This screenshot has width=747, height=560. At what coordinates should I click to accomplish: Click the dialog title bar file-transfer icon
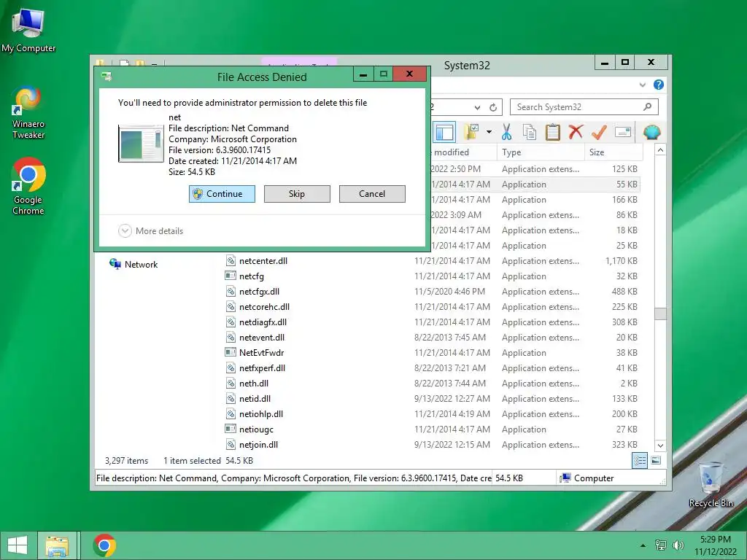coord(107,77)
